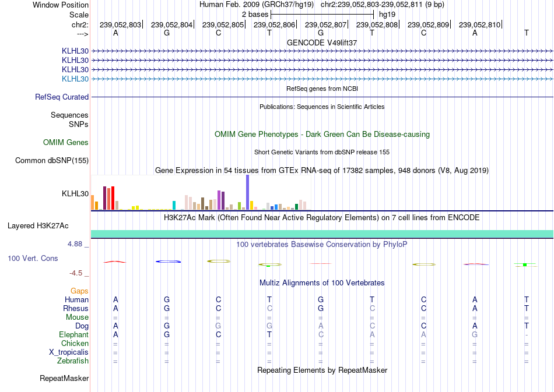Click the blue PhyloP glyph under base G
The width and height of the screenshot is (554, 392).
(168, 262)
